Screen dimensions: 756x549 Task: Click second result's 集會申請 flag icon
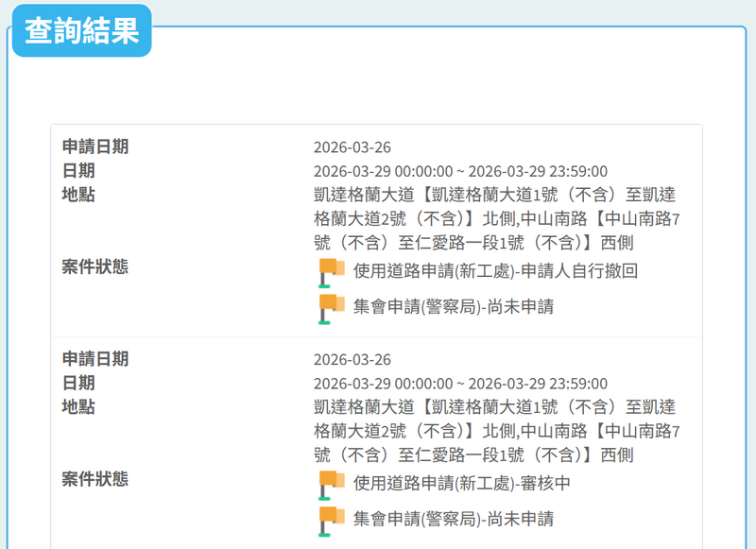pyautogui.click(x=332, y=521)
